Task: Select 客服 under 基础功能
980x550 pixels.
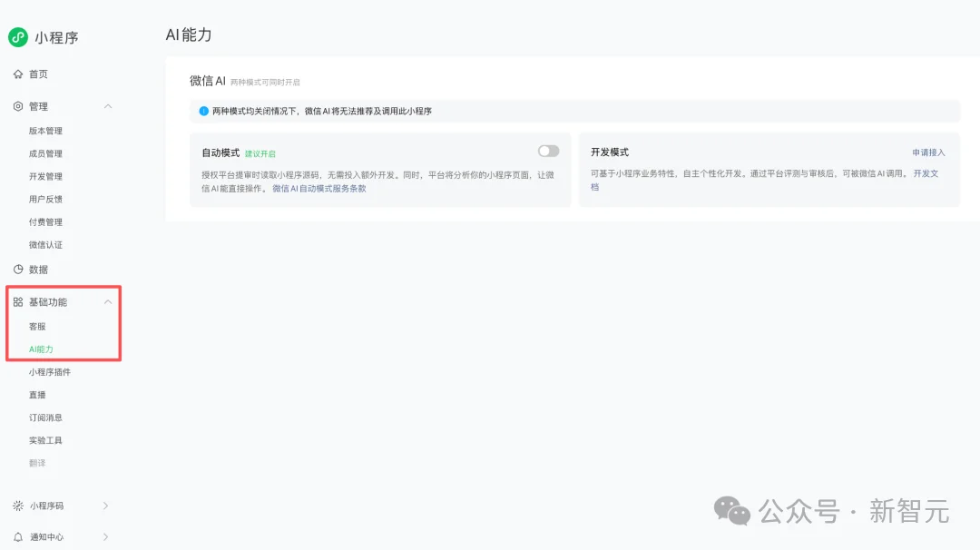Action: pyautogui.click(x=37, y=326)
